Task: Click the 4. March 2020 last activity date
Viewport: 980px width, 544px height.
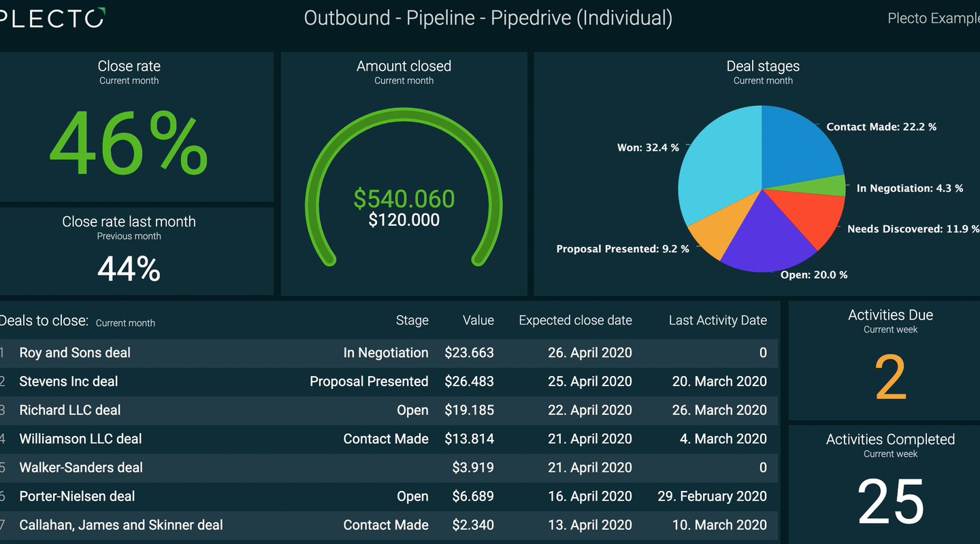Action: (x=723, y=439)
